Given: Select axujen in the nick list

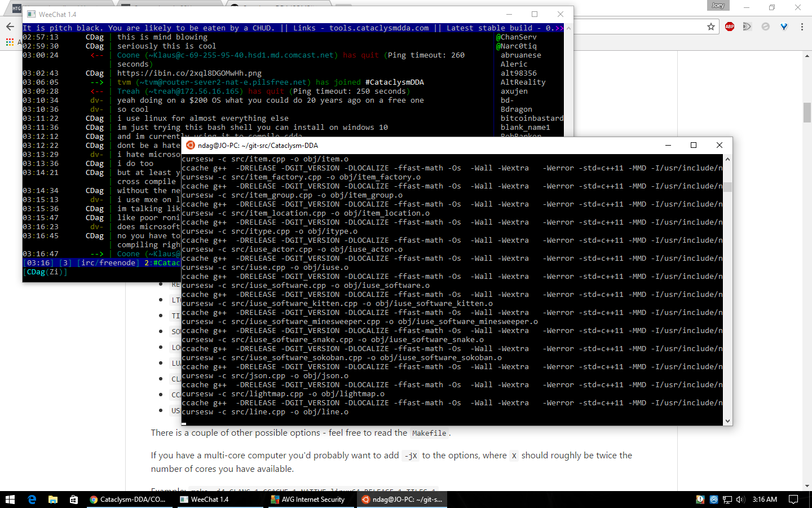Looking at the screenshot, I should tap(514, 91).
